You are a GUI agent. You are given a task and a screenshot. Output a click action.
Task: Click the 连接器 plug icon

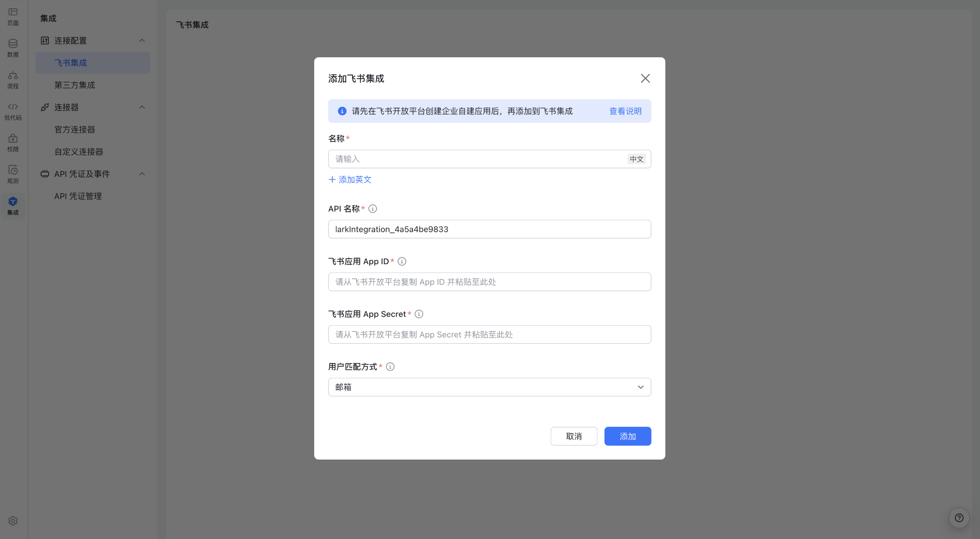point(45,107)
